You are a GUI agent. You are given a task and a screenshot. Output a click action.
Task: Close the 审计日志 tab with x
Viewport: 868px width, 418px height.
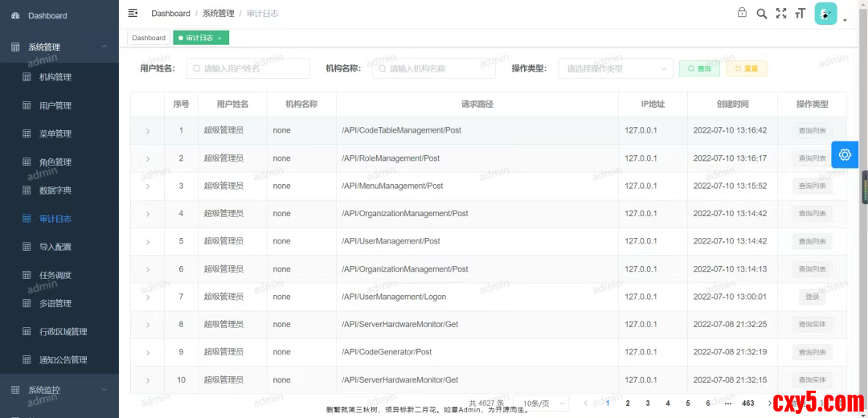[x=219, y=38]
